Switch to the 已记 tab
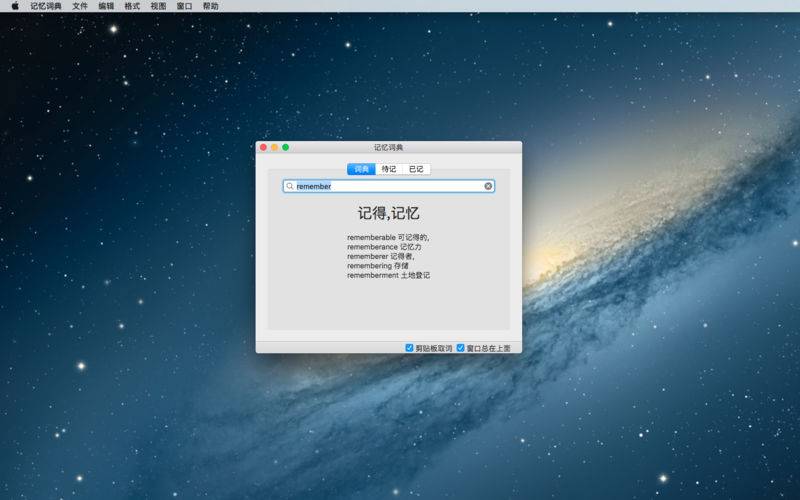Screen dimensions: 800x500 pos(416,169)
